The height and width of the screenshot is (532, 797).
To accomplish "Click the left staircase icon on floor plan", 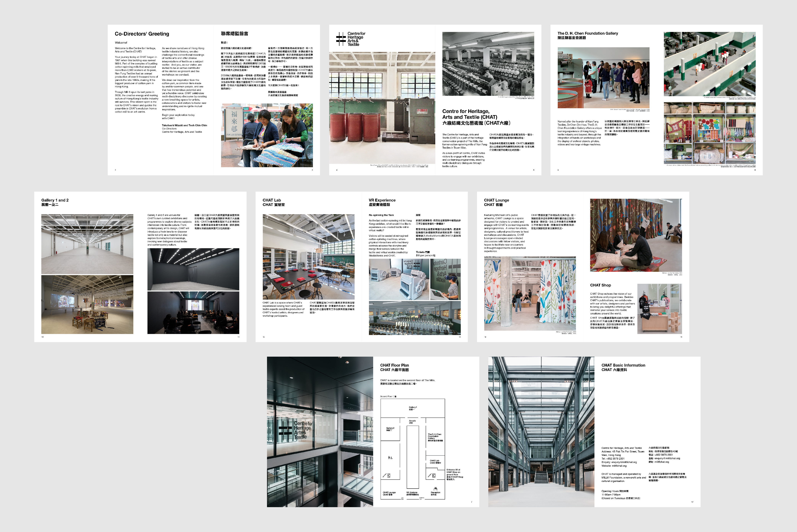I will [385, 476].
